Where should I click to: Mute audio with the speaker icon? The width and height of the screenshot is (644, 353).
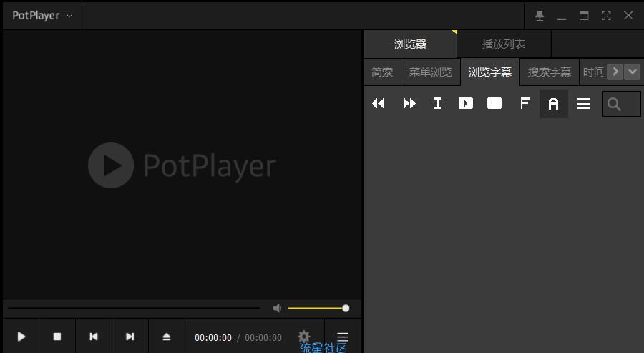coord(278,308)
